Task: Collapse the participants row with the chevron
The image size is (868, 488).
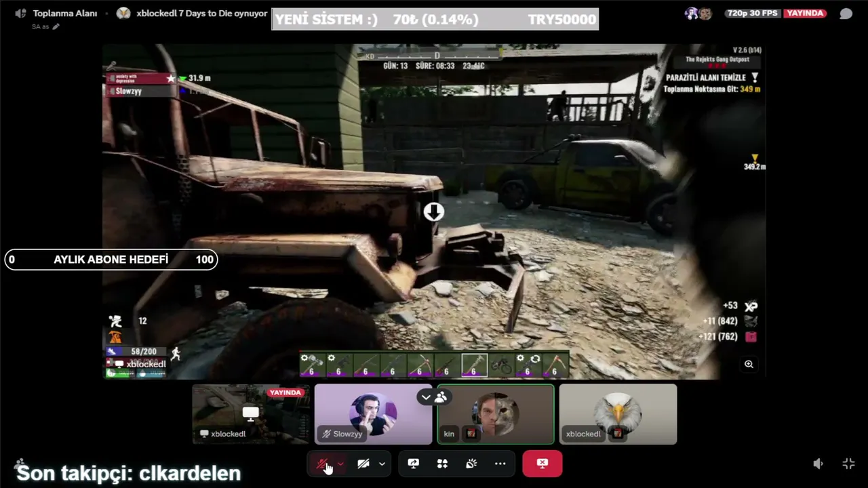Action: [x=426, y=397]
